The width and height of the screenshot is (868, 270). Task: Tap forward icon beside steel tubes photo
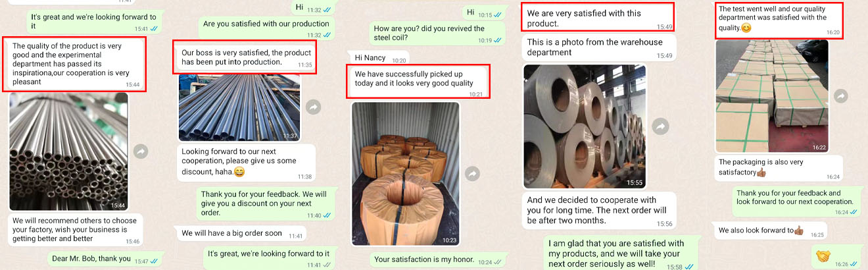point(140,151)
